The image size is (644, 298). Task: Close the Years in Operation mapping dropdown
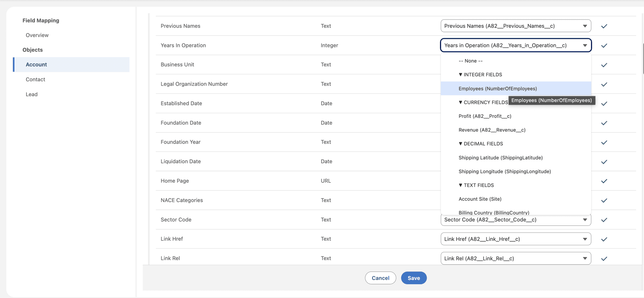click(516, 45)
